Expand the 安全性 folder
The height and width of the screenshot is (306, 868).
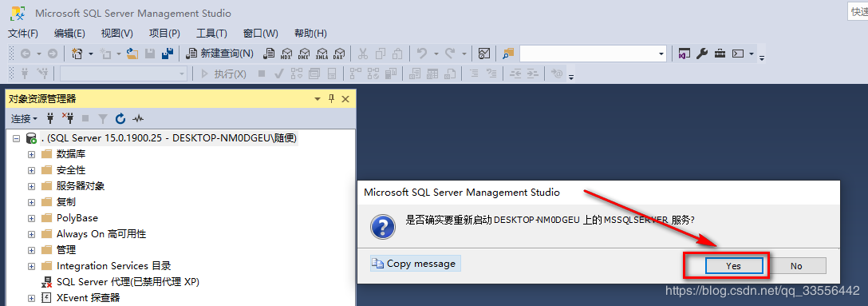point(32,170)
